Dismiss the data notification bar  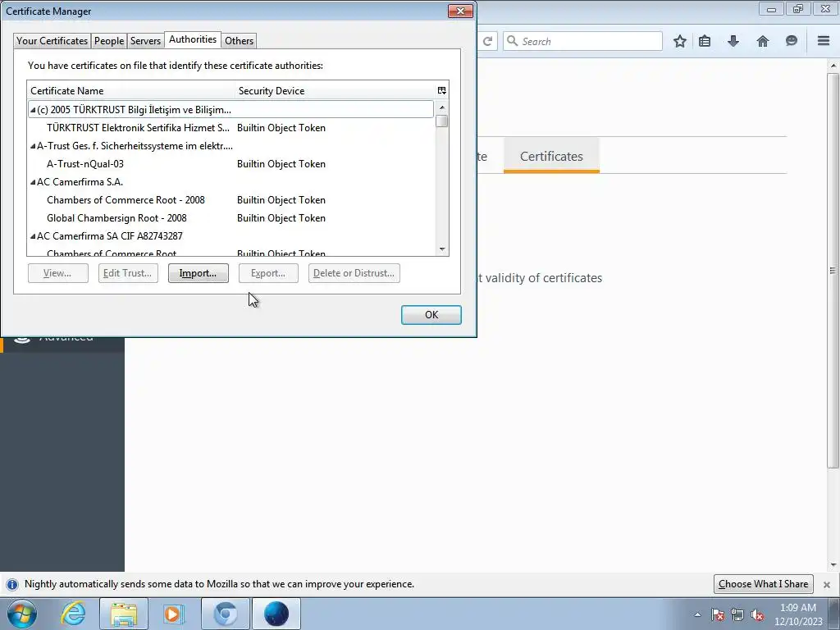[827, 584]
